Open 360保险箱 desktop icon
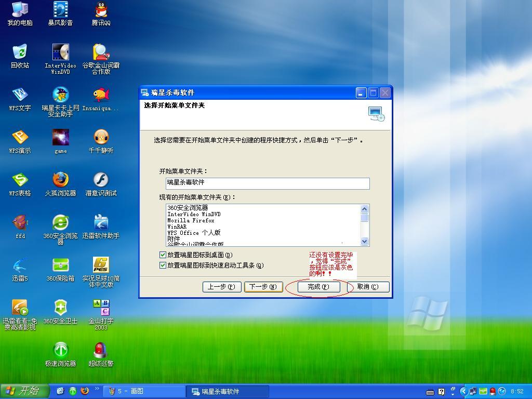The height and width of the screenshot is (399, 532). [60, 270]
